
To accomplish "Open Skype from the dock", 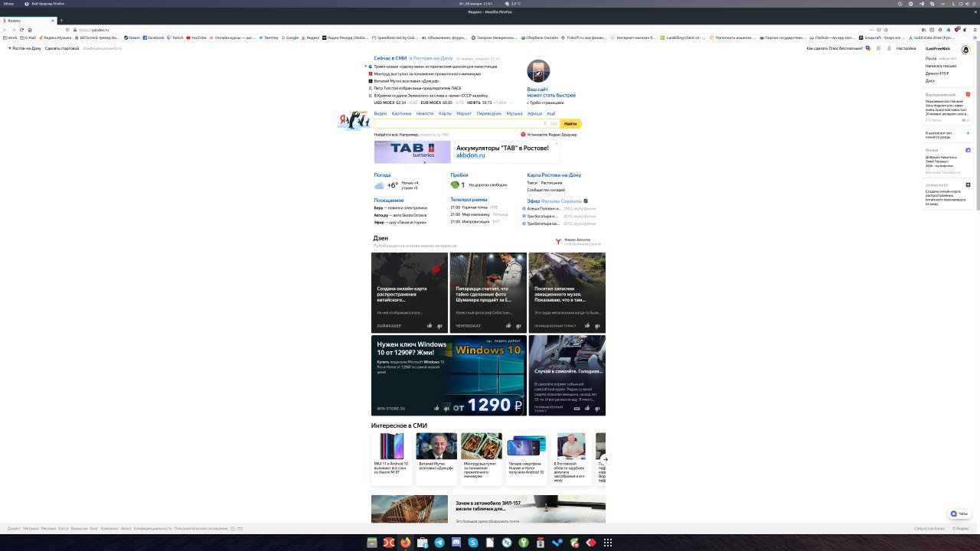I will point(473,543).
